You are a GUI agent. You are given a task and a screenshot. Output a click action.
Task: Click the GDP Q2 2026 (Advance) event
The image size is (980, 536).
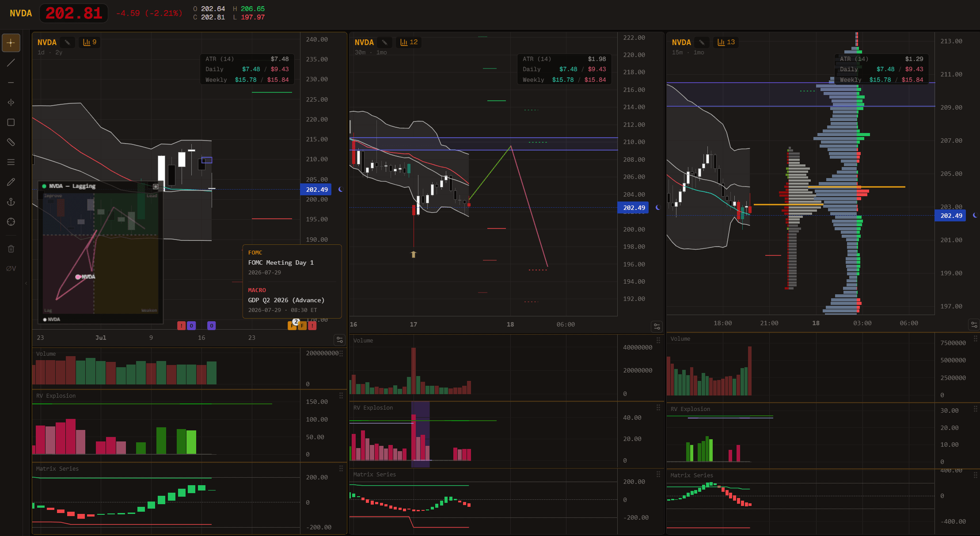tap(286, 300)
